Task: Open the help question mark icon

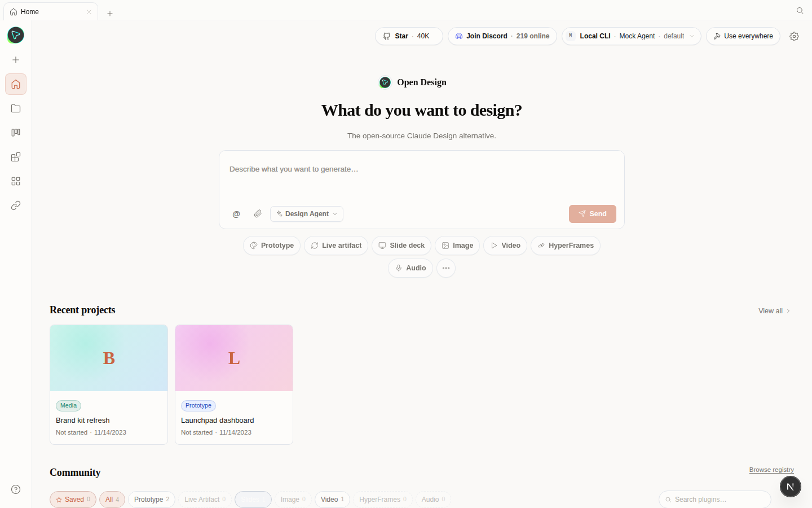Action: (16, 489)
